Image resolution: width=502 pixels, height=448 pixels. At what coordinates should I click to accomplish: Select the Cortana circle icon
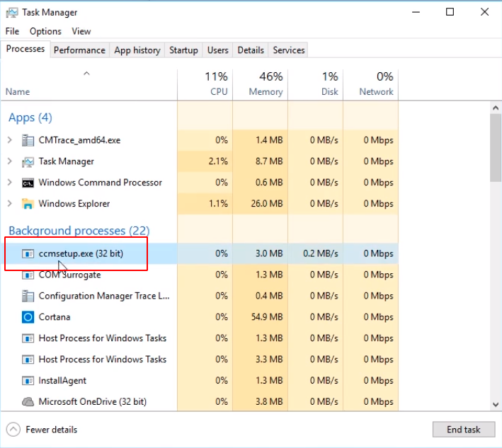pyautogui.click(x=28, y=317)
